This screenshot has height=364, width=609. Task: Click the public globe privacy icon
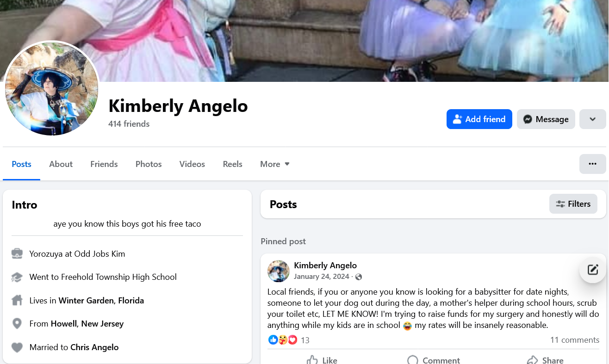pos(359,277)
